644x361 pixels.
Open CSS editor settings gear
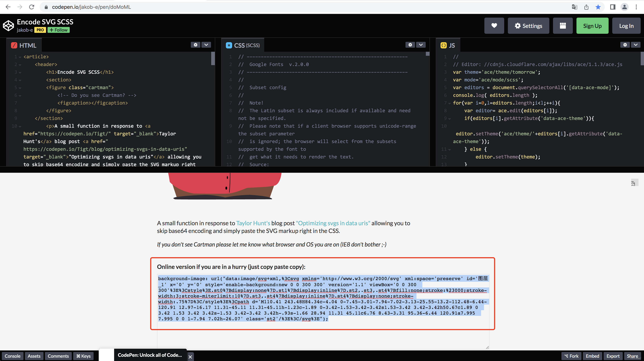[x=410, y=45]
